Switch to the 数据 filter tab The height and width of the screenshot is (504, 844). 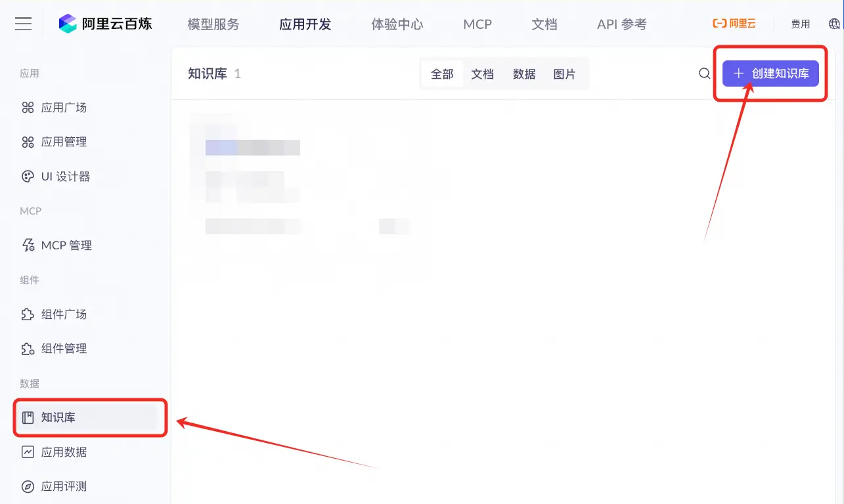pos(524,74)
